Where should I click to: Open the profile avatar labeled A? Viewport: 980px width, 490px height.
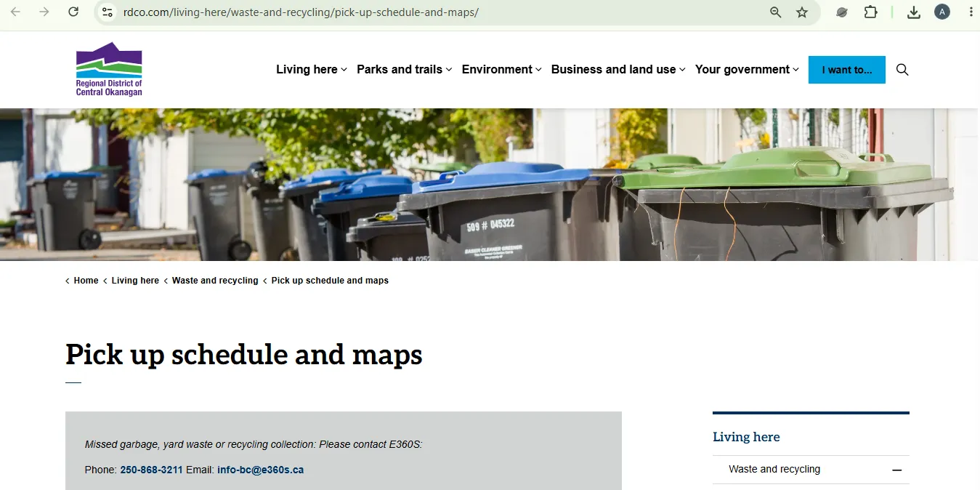coord(942,12)
